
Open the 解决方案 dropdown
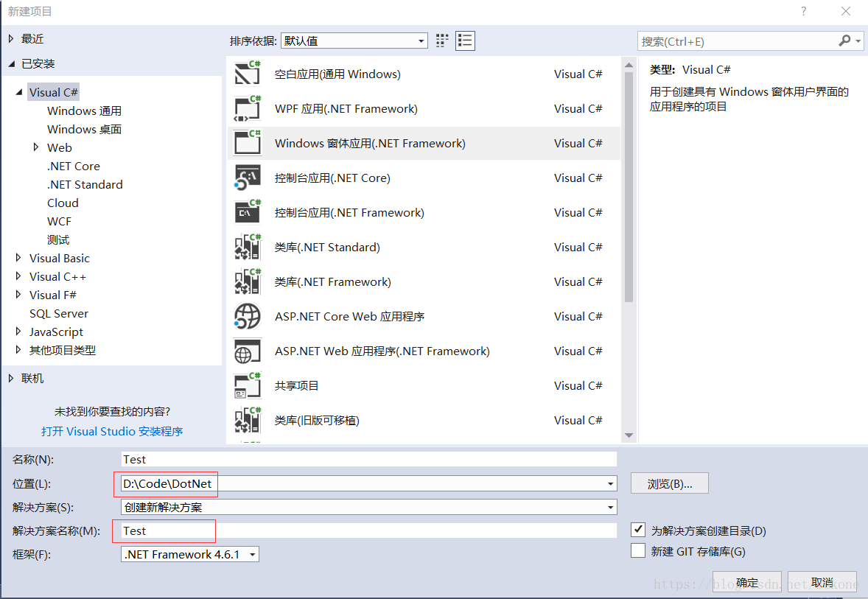[368, 507]
